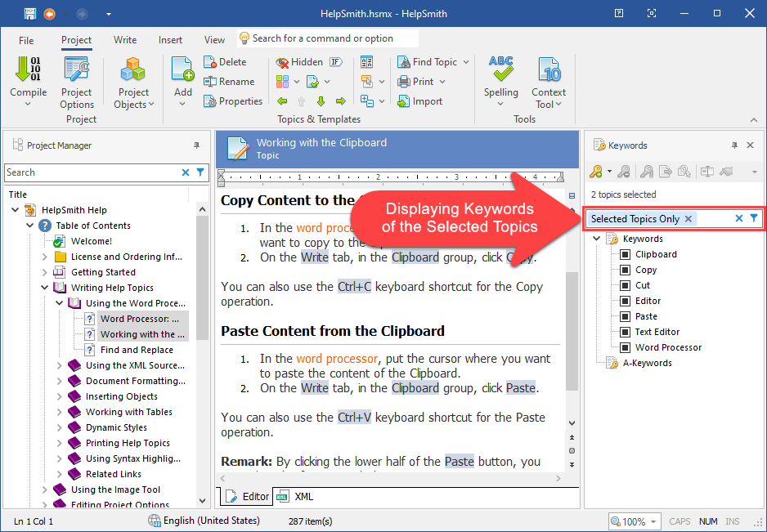Expand the Getting Started tree node
Viewport: 767px width, 532px height.
45,272
